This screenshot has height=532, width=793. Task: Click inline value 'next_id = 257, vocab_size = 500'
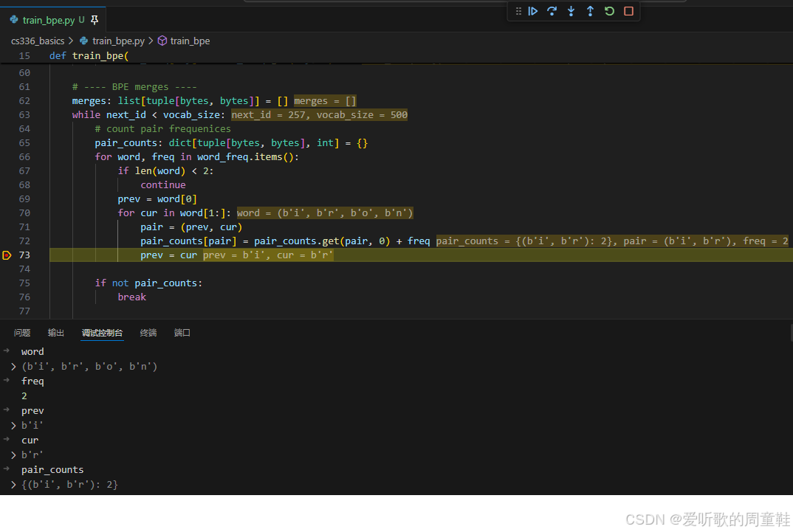(x=319, y=114)
